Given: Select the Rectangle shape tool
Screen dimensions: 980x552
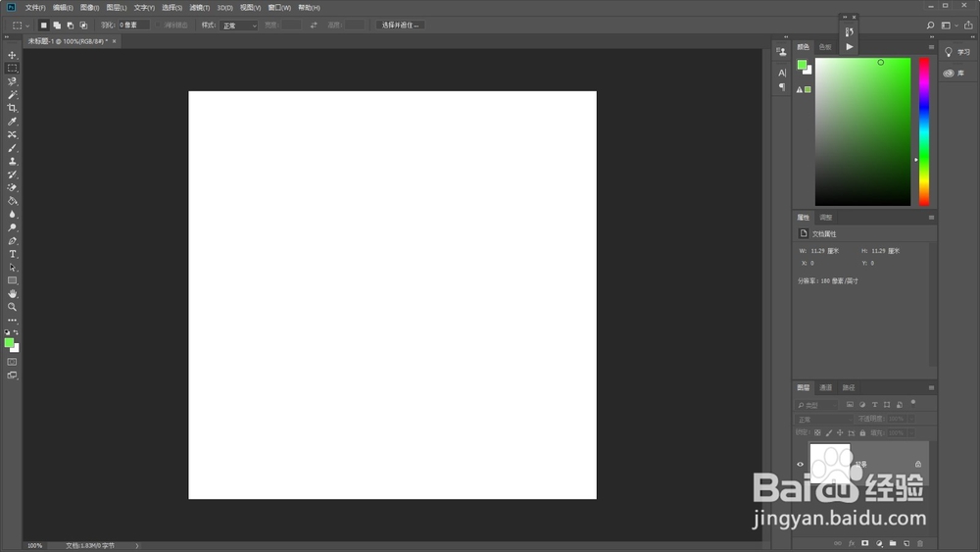Looking at the screenshot, I should tap(12, 280).
